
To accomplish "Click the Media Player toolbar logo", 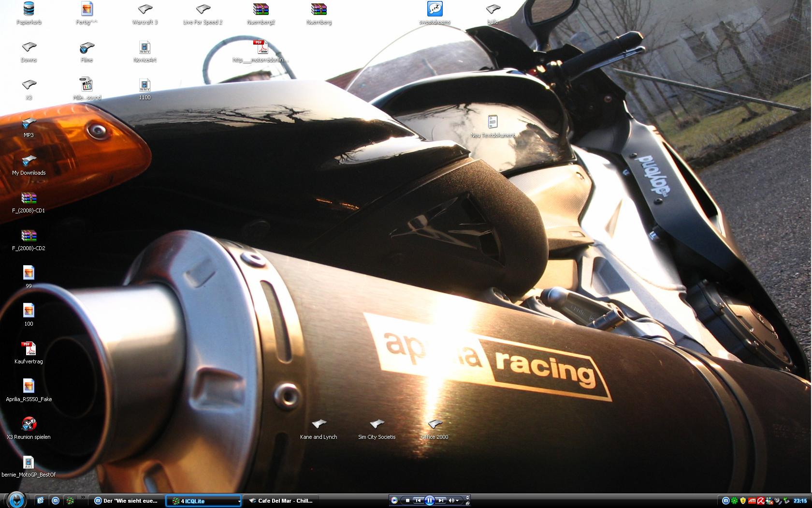I will [394, 500].
